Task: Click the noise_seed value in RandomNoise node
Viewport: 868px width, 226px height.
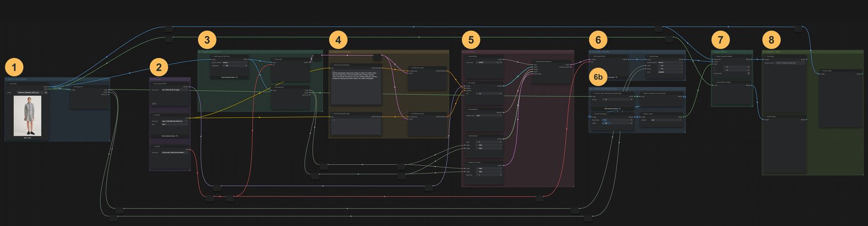Action: (x=489, y=62)
